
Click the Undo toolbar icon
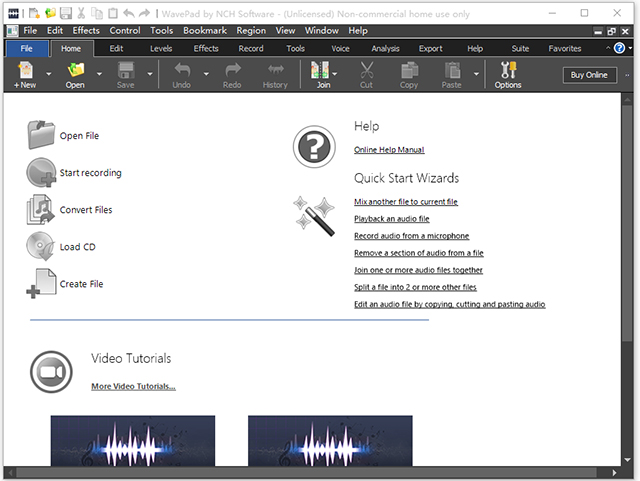coord(182,70)
